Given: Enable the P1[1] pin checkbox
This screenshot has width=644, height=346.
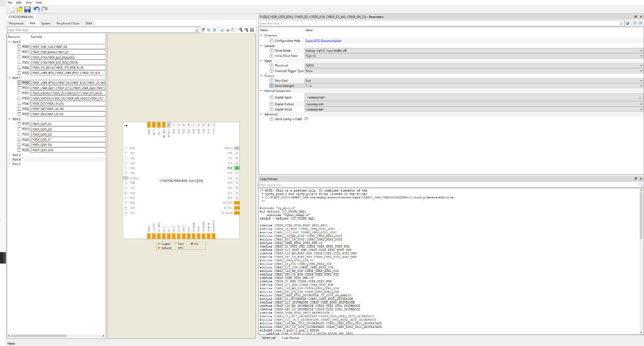Looking at the screenshot, I should coord(19,88).
